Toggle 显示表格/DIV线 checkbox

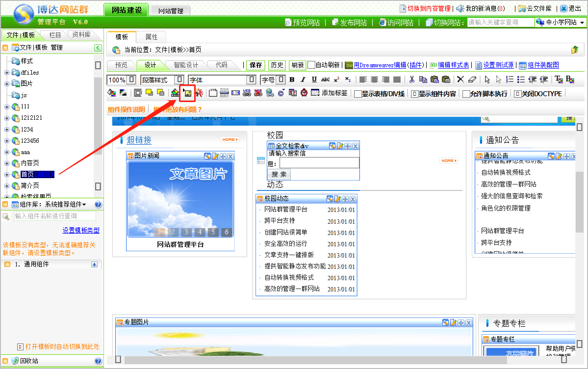pos(358,94)
